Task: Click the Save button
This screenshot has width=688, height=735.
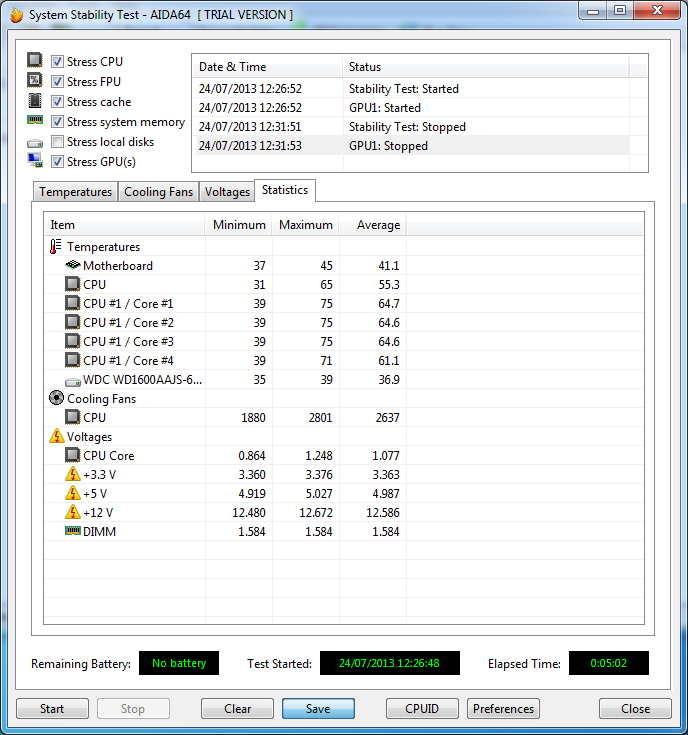Action: (x=318, y=709)
